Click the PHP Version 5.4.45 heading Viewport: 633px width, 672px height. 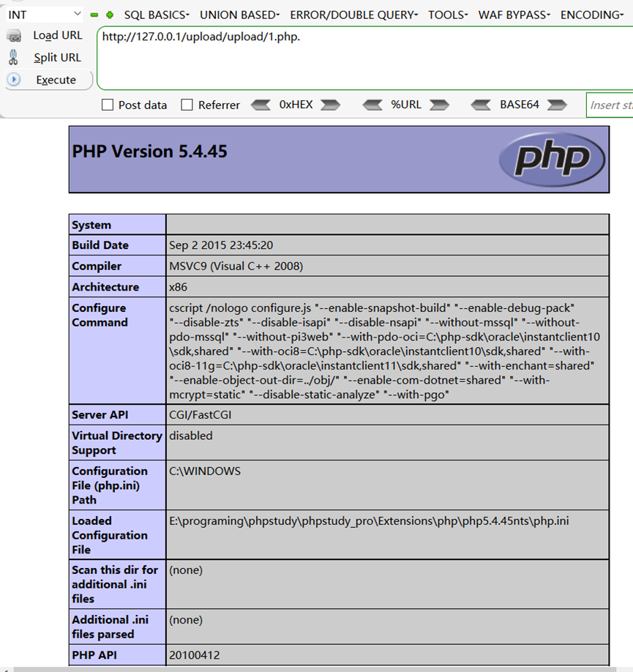pos(149,152)
